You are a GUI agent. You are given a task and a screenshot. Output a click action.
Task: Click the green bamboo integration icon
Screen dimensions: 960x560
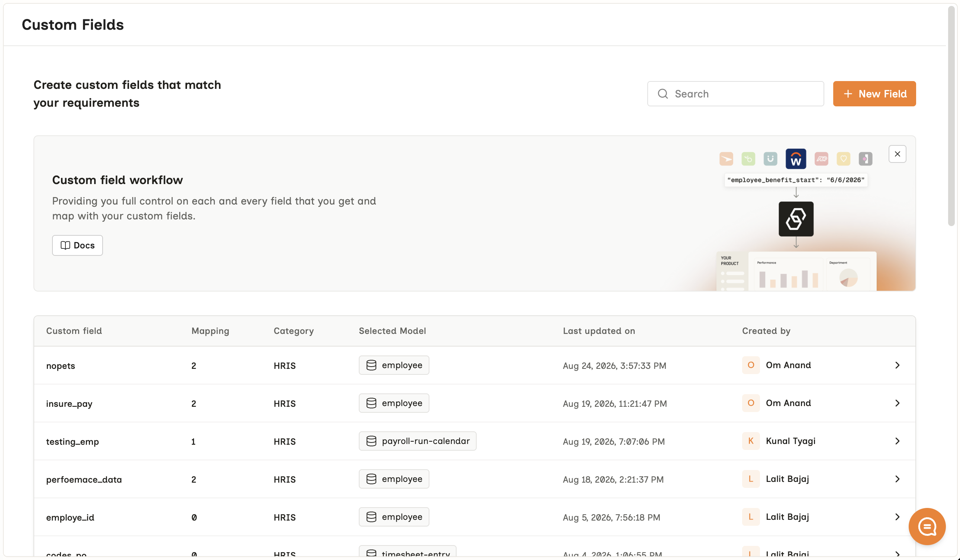click(748, 159)
